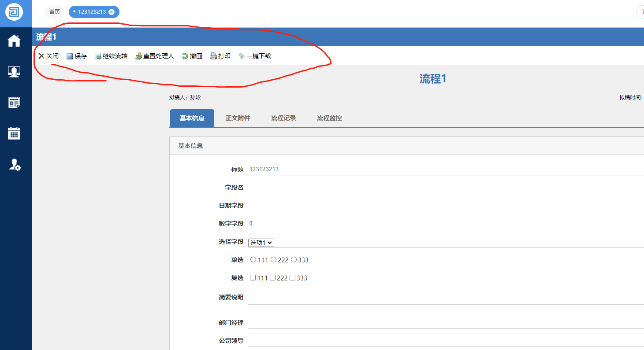Viewport: 644px width, 350px height.
Task: Open the user settings gear sidebar icon
Action: pos(15,165)
